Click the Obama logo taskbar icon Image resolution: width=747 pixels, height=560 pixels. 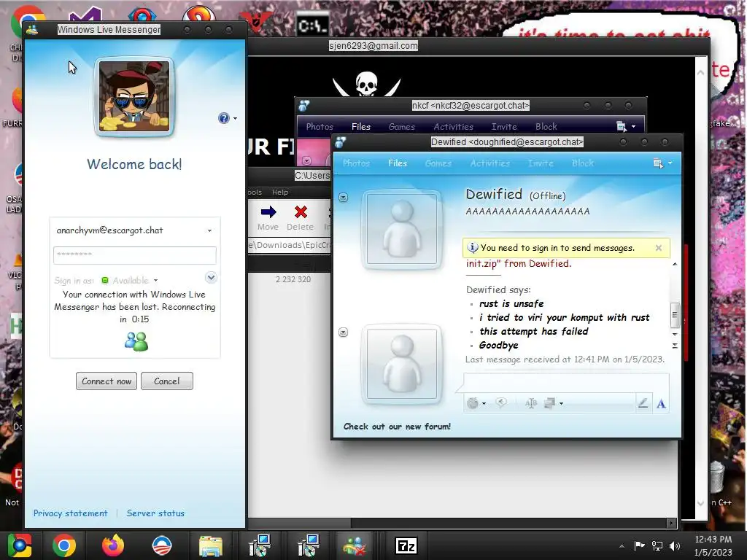click(x=161, y=545)
